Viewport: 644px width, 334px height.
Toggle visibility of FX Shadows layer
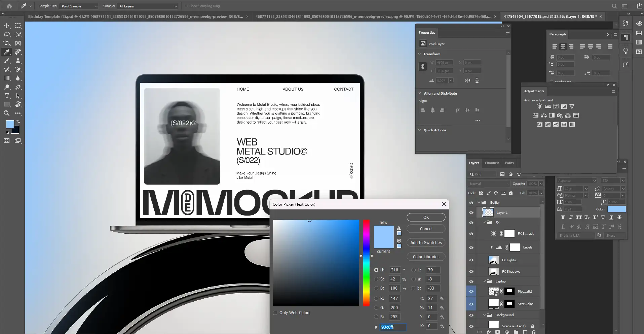point(471,271)
